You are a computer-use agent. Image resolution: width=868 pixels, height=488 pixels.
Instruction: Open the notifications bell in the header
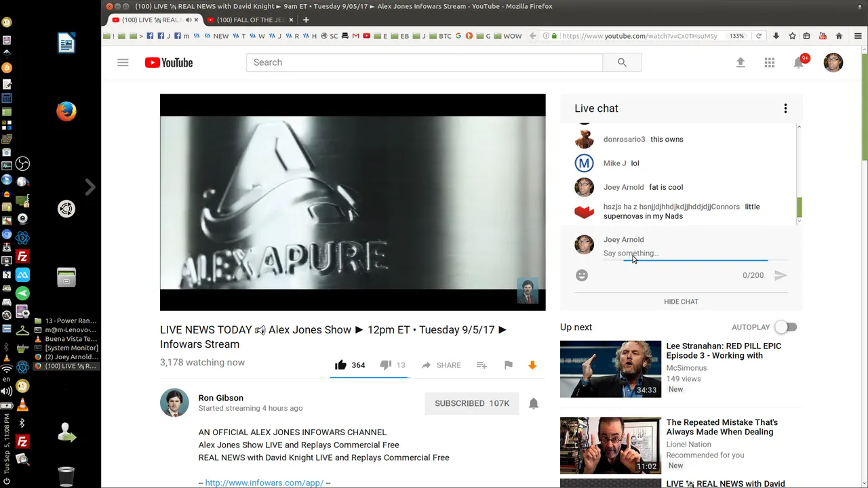800,62
